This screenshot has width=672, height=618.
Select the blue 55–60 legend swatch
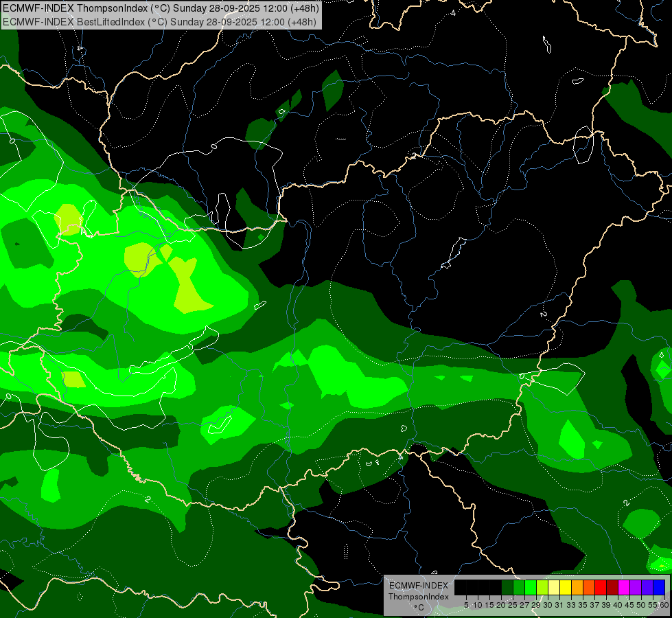click(x=658, y=587)
